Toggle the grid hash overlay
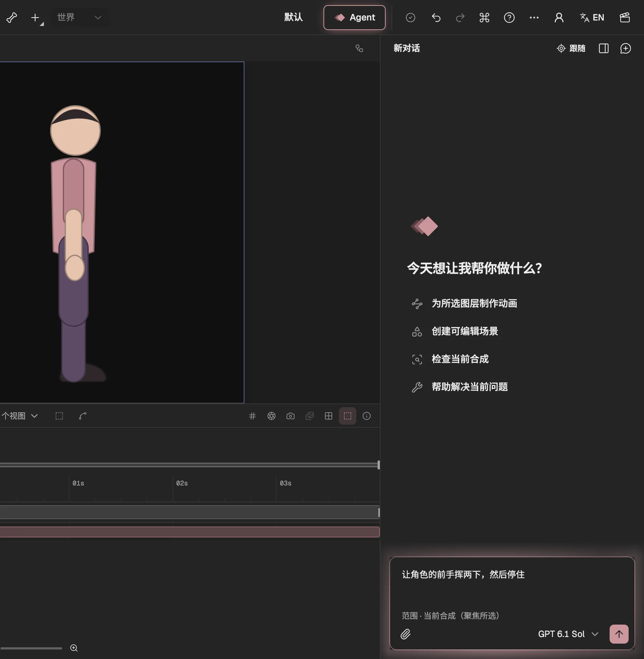 click(252, 416)
